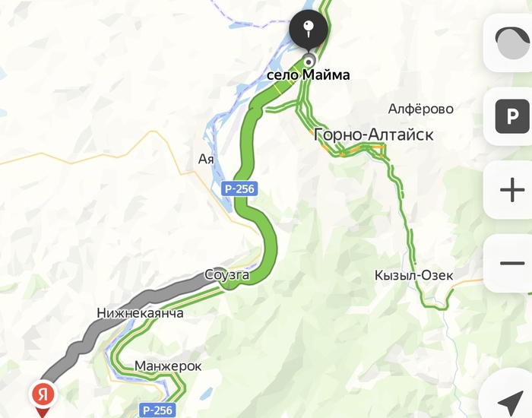Select the село Майма label

pyautogui.click(x=308, y=74)
